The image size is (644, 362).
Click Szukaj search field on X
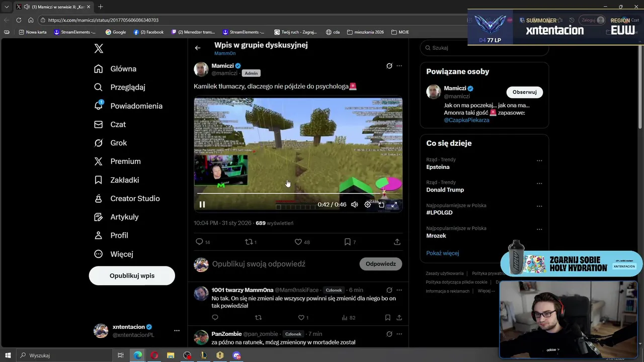484,48
